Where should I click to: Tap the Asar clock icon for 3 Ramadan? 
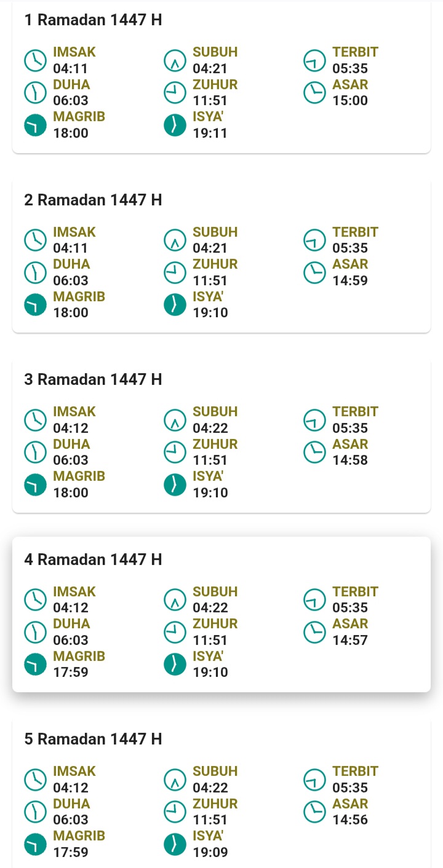315,452
